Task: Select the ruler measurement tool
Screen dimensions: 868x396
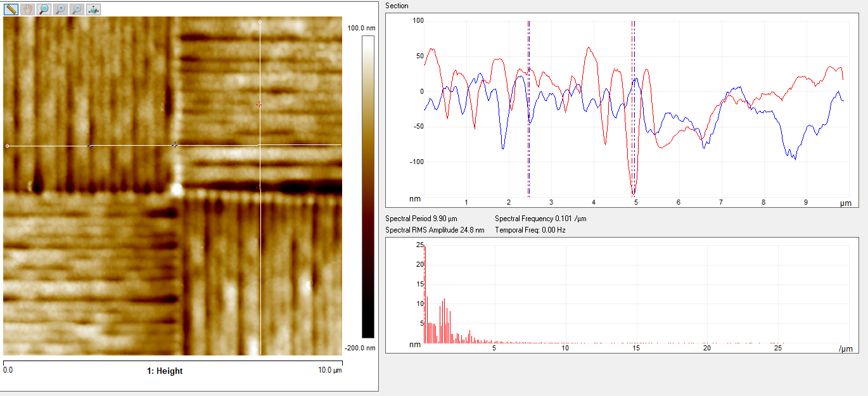Action: point(11,10)
